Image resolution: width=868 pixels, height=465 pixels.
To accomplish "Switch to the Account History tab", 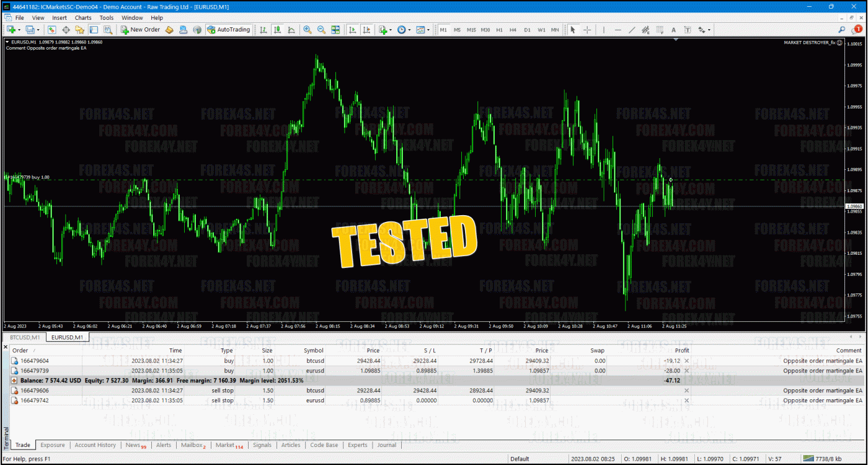I will point(95,445).
